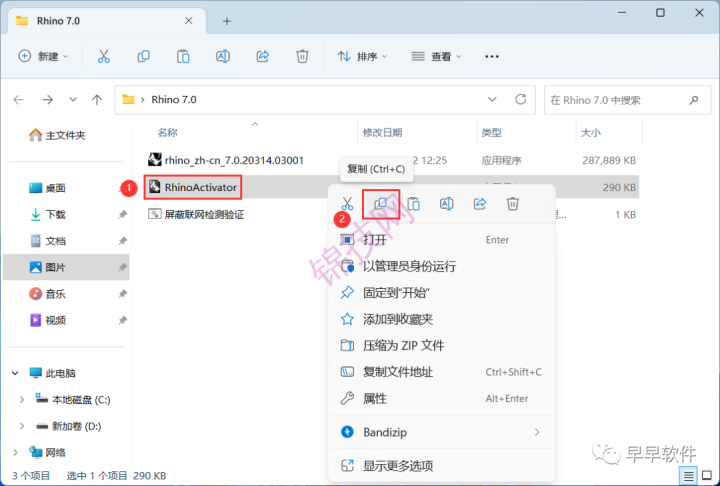Click the search magnifier icon
Image resolution: width=720 pixels, height=486 pixels.
(x=694, y=100)
